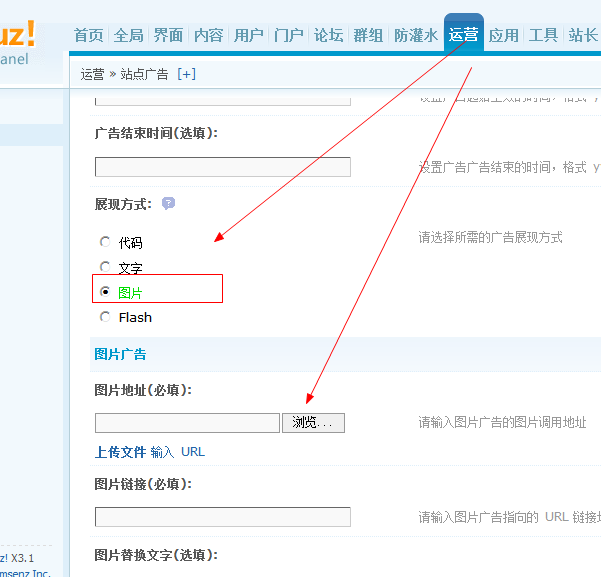Click the 请选择所需的广告展现方式 hint text
601x577 pixels.
pyautogui.click(x=491, y=238)
